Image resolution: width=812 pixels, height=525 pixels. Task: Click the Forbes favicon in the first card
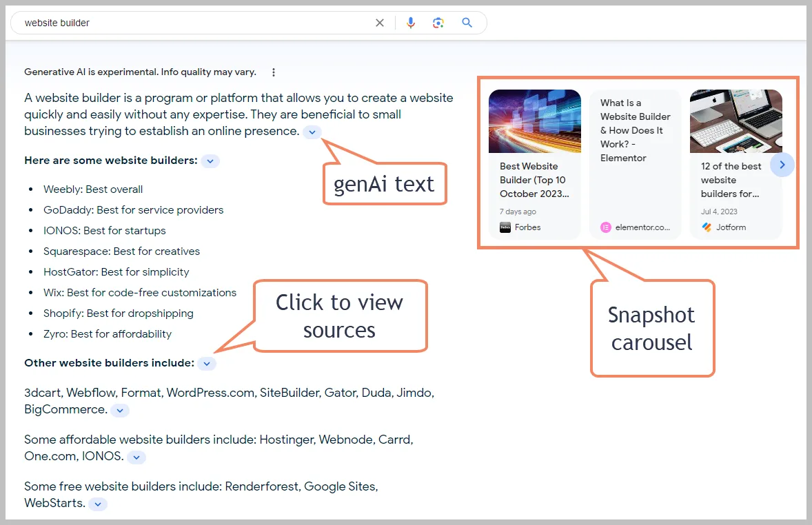(505, 227)
